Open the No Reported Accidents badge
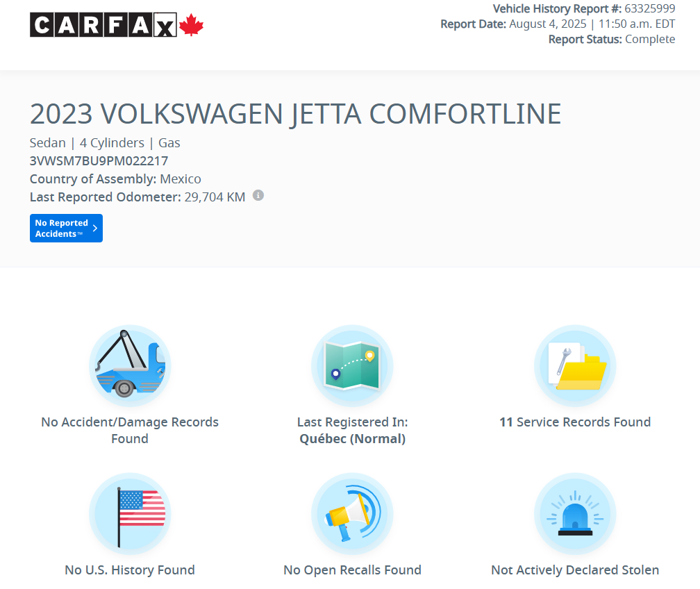The height and width of the screenshot is (589, 700). point(66,229)
